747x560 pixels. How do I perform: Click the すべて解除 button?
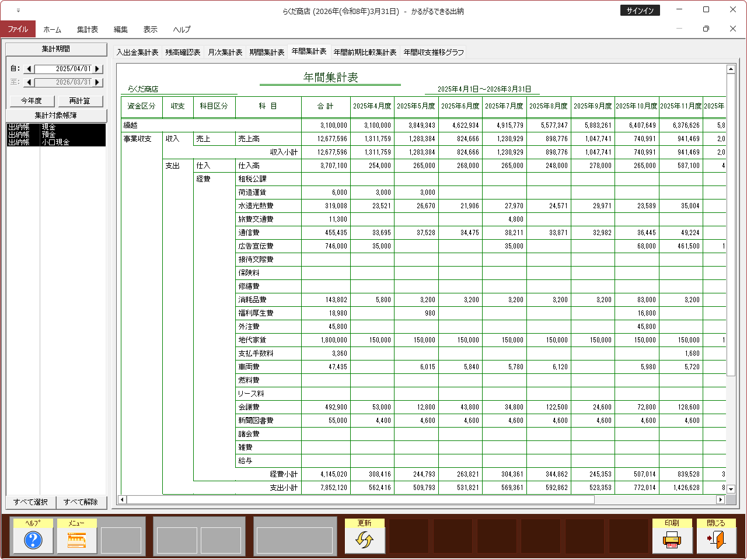(81, 502)
